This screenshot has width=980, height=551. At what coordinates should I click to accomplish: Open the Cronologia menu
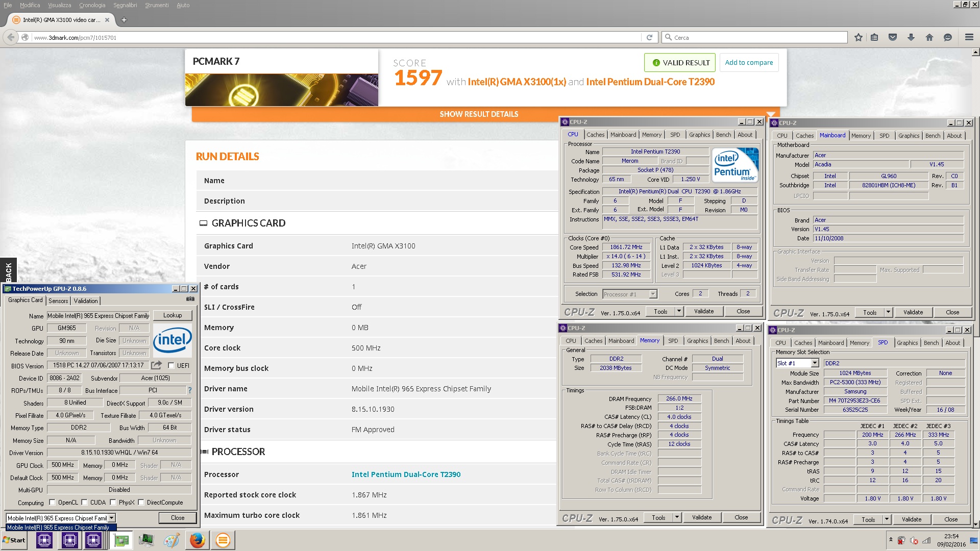pyautogui.click(x=92, y=5)
